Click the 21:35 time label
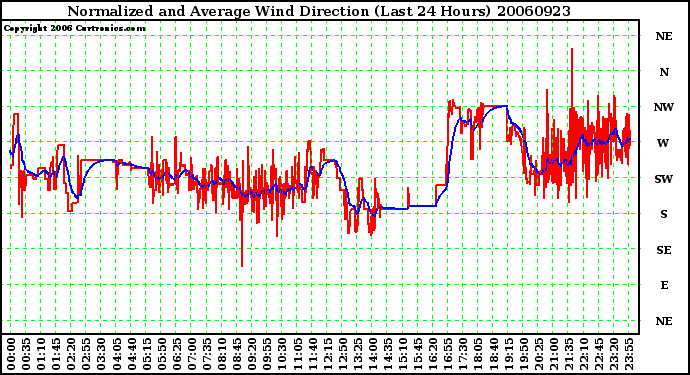Image resolution: width=690 pixels, height=375 pixels. pos(568,354)
